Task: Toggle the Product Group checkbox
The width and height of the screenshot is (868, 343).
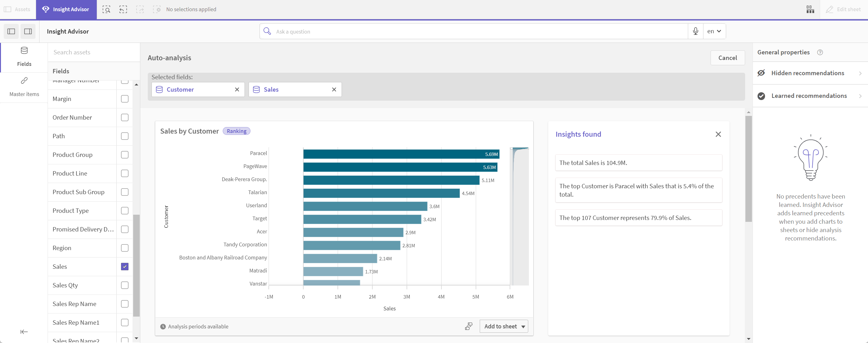Action: click(x=124, y=154)
